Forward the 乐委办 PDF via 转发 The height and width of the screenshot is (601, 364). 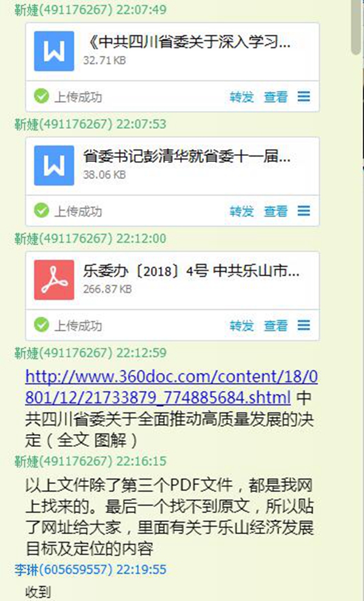click(242, 326)
